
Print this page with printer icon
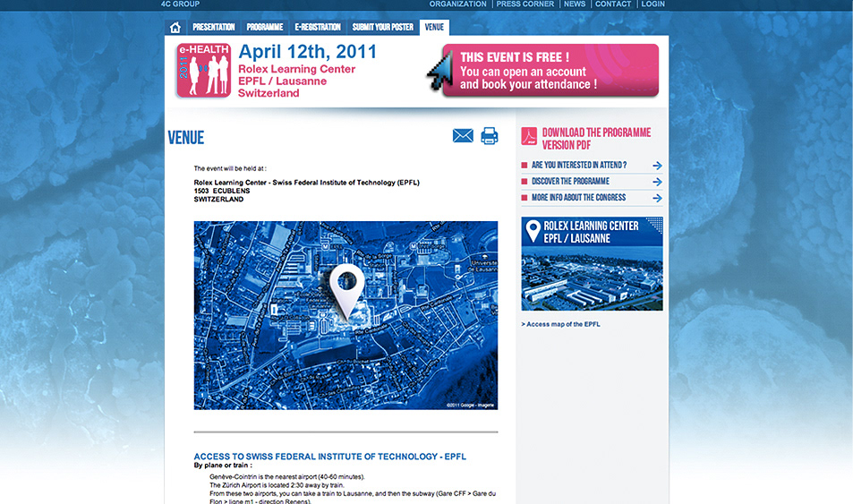[x=489, y=135]
